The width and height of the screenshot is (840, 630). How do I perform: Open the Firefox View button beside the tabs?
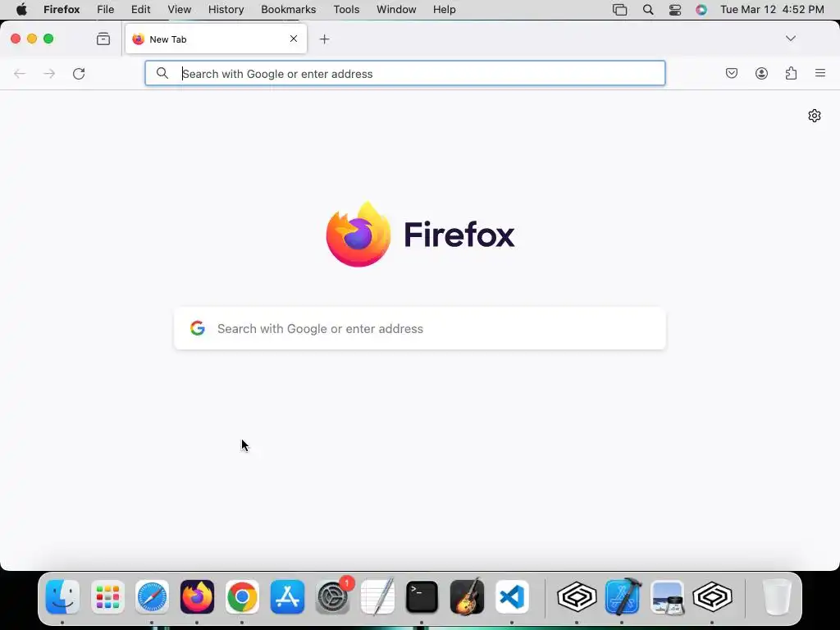click(x=103, y=39)
